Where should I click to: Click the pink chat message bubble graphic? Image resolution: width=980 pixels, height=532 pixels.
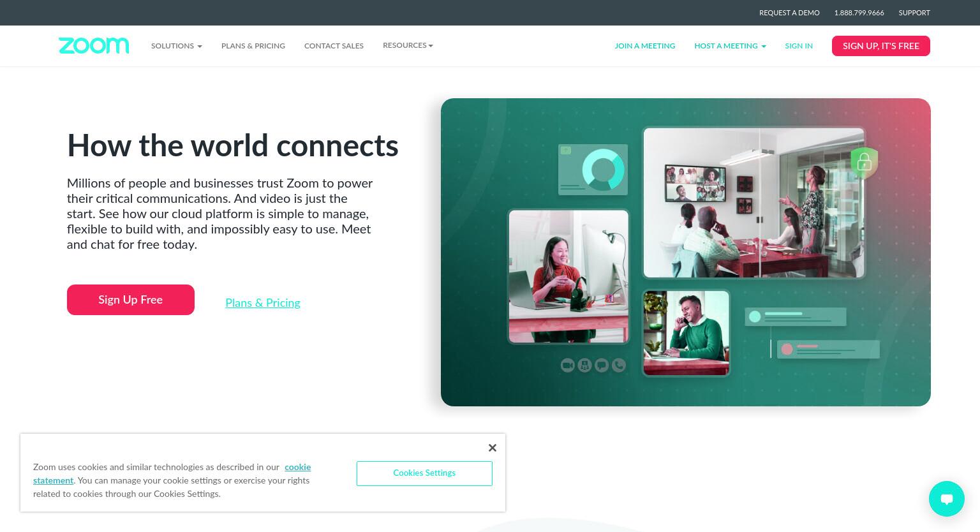(x=828, y=350)
